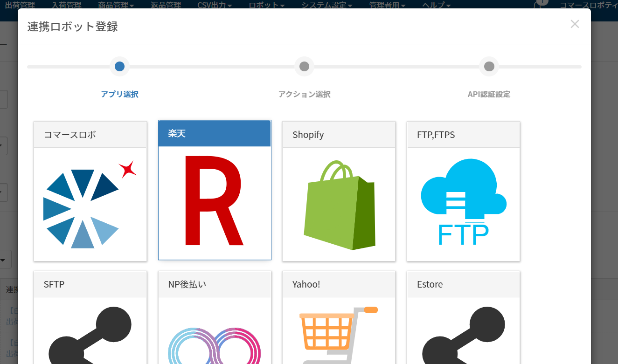Screen dimensions: 618x364
Task: Click the API認証設定 step label
Action: [x=489, y=94]
